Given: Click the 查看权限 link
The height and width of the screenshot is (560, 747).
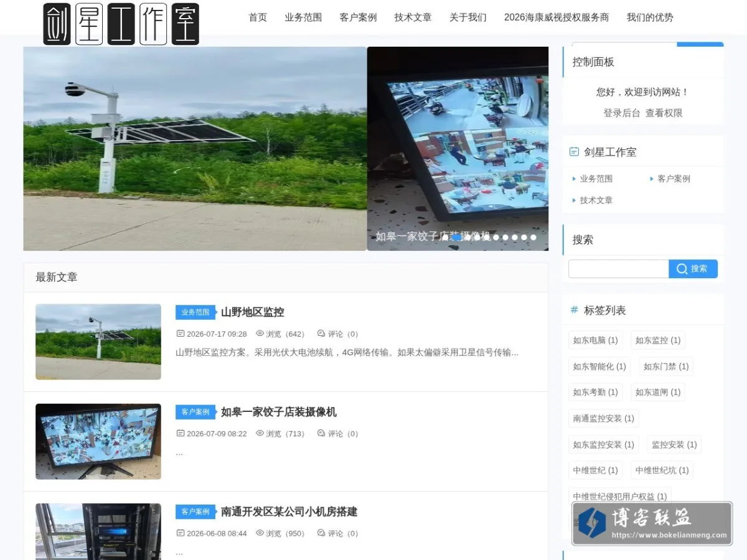Looking at the screenshot, I should point(664,113).
